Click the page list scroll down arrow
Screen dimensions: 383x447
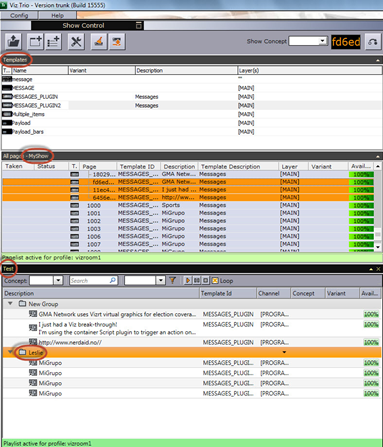point(378,247)
